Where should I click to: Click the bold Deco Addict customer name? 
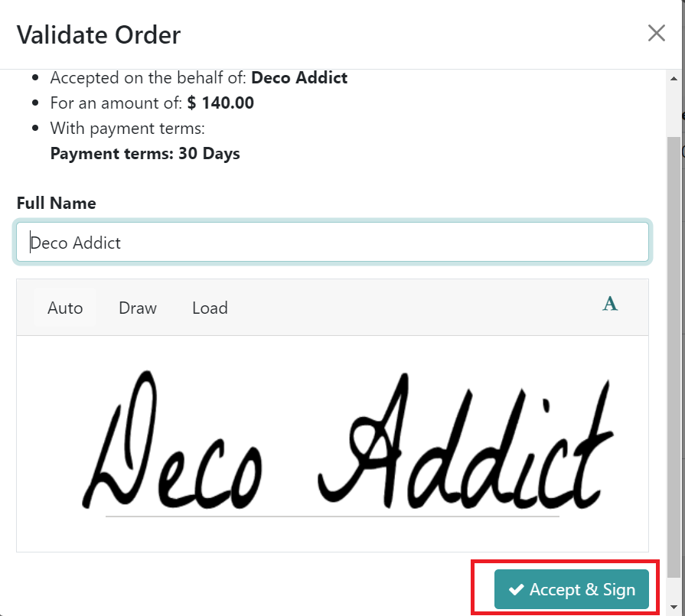pos(299,78)
